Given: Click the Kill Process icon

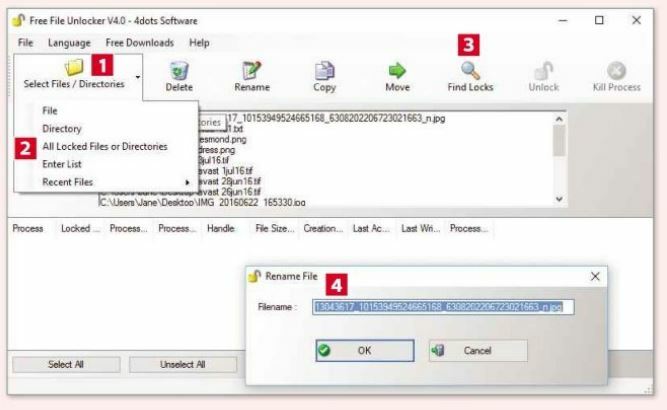Looking at the screenshot, I should 616,71.
